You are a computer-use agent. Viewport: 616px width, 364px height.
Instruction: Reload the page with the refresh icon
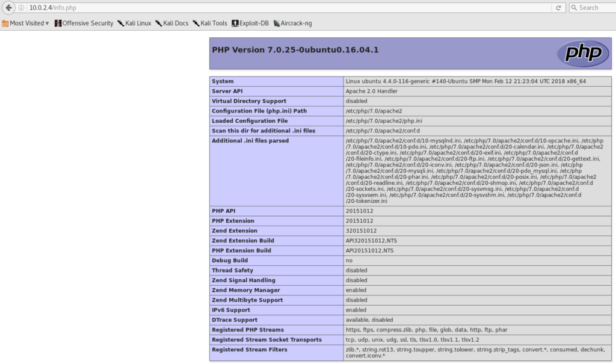[x=558, y=8]
